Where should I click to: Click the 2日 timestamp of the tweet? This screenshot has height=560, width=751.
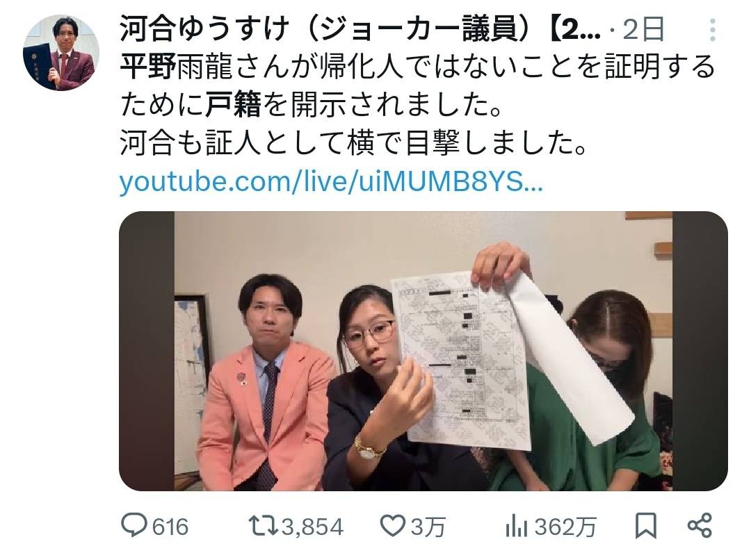coord(643,30)
